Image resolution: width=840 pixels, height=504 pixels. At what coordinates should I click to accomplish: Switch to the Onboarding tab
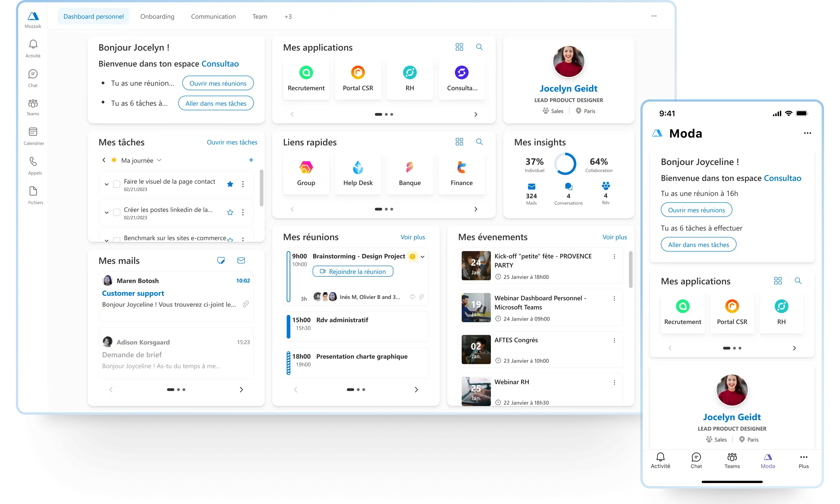click(x=157, y=16)
